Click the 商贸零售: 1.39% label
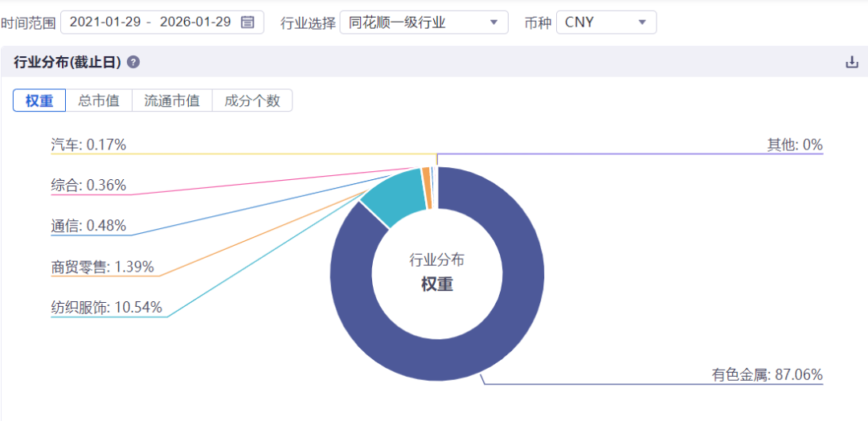 click(102, 267)
